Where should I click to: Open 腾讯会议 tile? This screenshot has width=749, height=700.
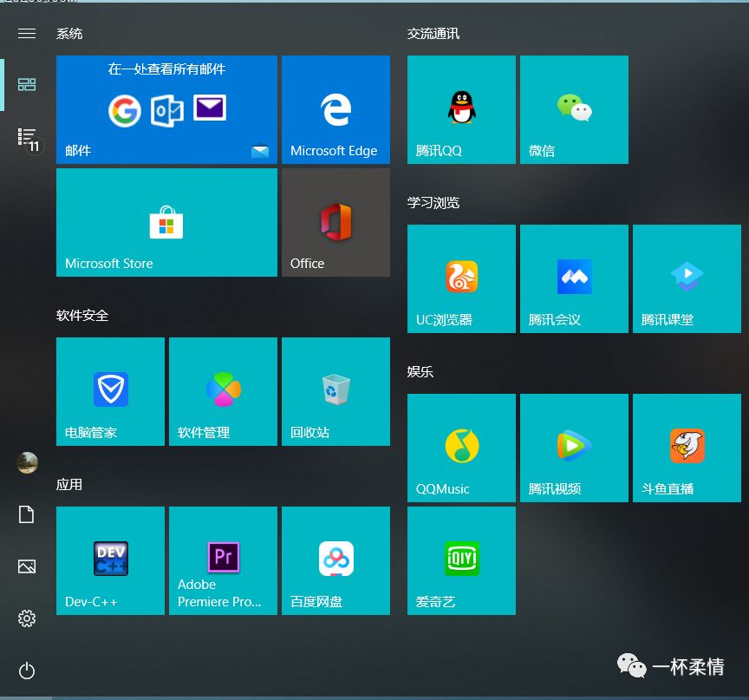pos(574,278)
